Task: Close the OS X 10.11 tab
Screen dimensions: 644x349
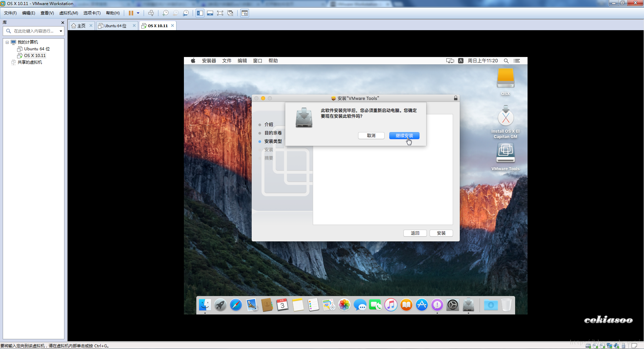Action: 172,25
